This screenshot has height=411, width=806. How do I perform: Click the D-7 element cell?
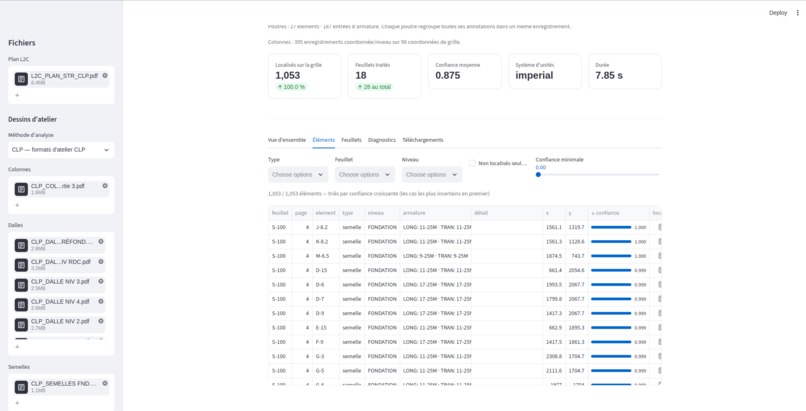click(x=325, y=299)
